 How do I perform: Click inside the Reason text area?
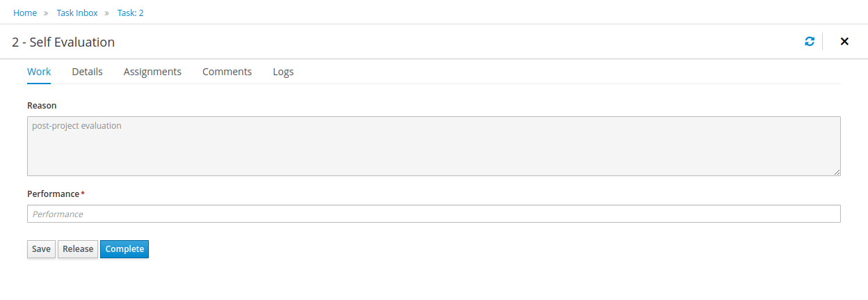433,145
